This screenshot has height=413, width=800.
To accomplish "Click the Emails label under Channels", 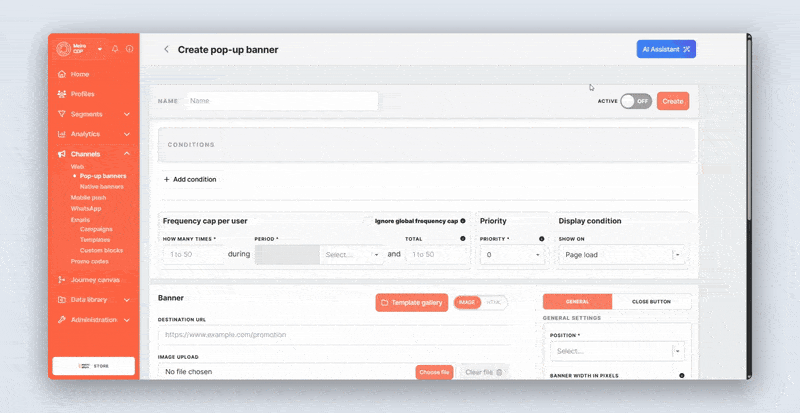I will pyautogui.click(x=80, y=220).
